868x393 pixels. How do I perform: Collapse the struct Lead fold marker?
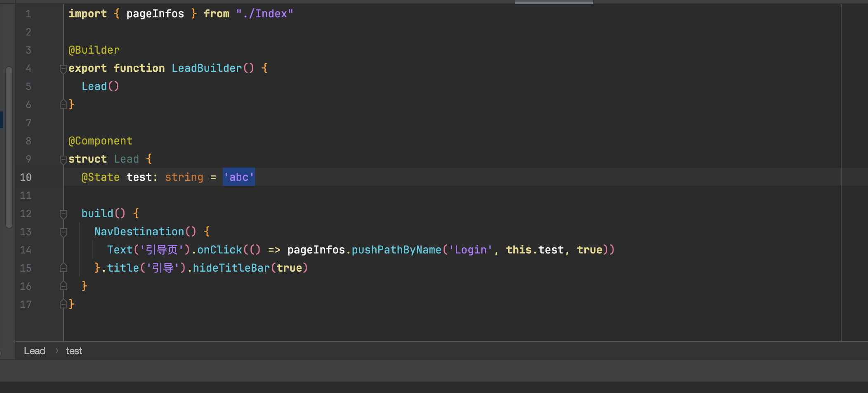pos(63,159)
